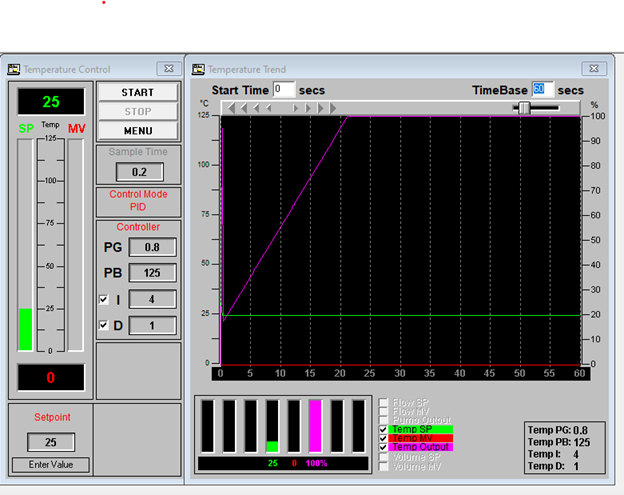
Task: Toggle the I (integral) checkbox
Action: click(x=103, y=299)
